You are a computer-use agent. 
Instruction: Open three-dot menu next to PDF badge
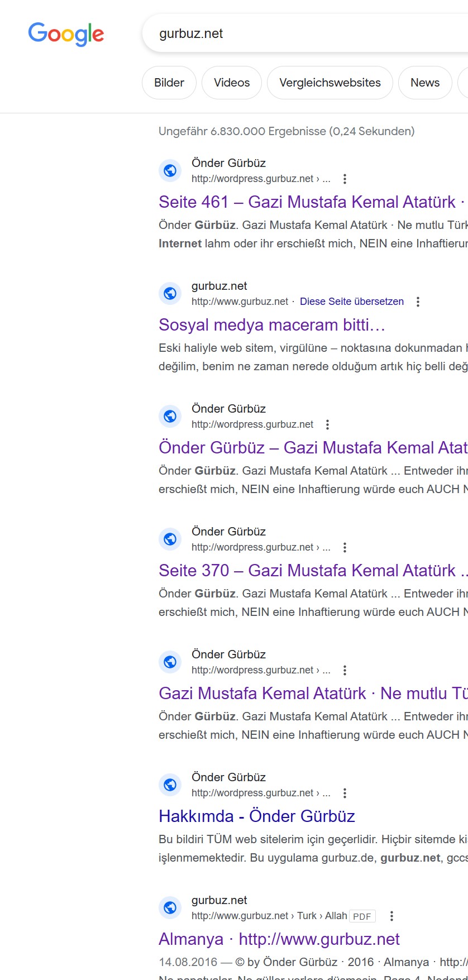[391, 916]
